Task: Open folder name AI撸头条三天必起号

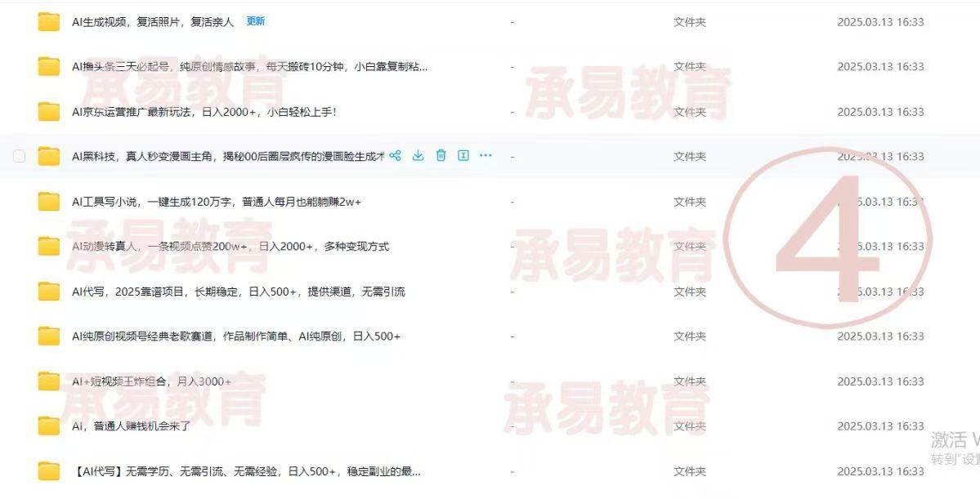Action: 250,67
